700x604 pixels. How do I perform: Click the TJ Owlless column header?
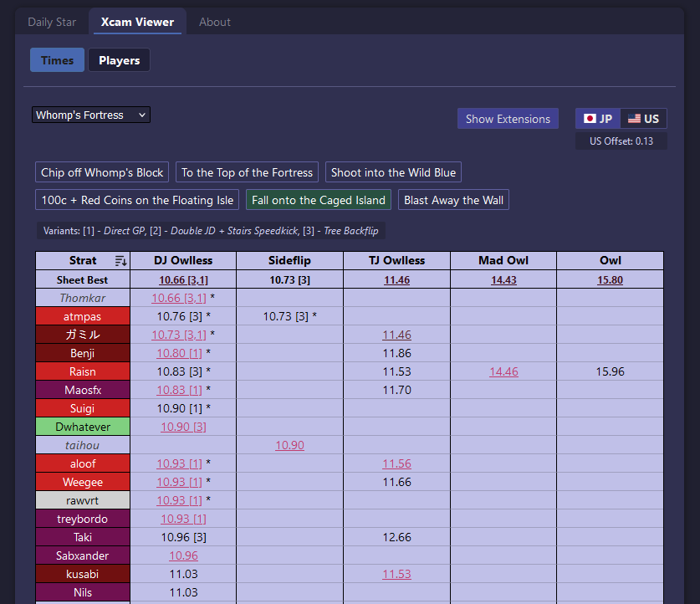point(396,260)
